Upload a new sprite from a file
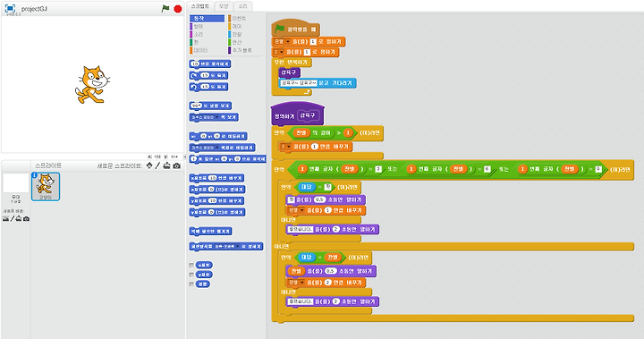 [x=166, y=165]
